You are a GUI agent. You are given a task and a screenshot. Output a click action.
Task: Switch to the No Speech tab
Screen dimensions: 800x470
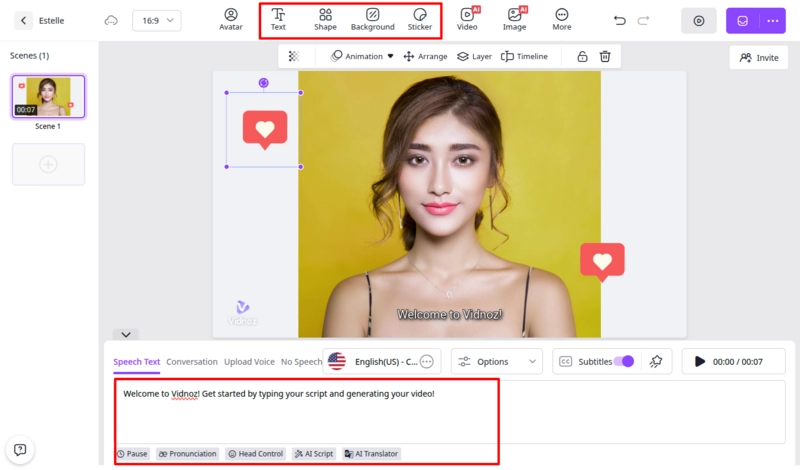302,361
